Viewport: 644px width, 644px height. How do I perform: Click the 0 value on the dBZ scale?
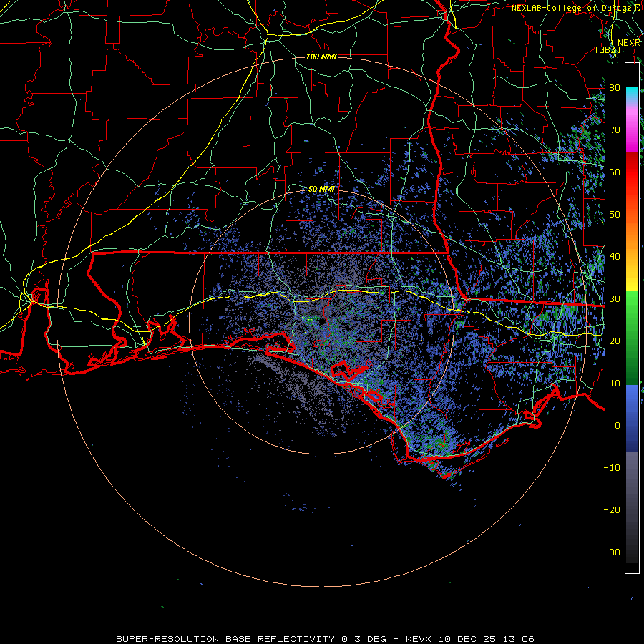point(618,426)
